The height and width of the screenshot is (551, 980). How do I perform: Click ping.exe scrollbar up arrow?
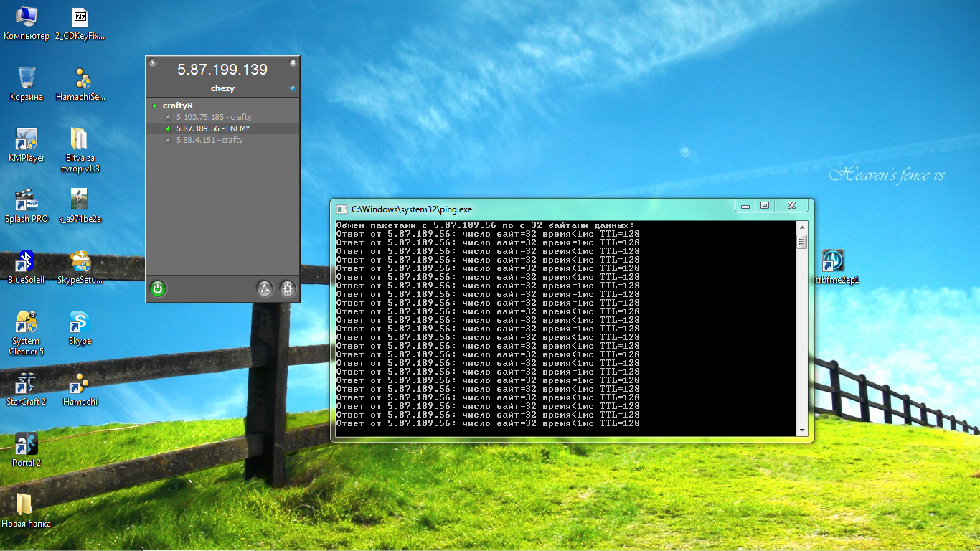pyautogui.click(x=802, y=227)
